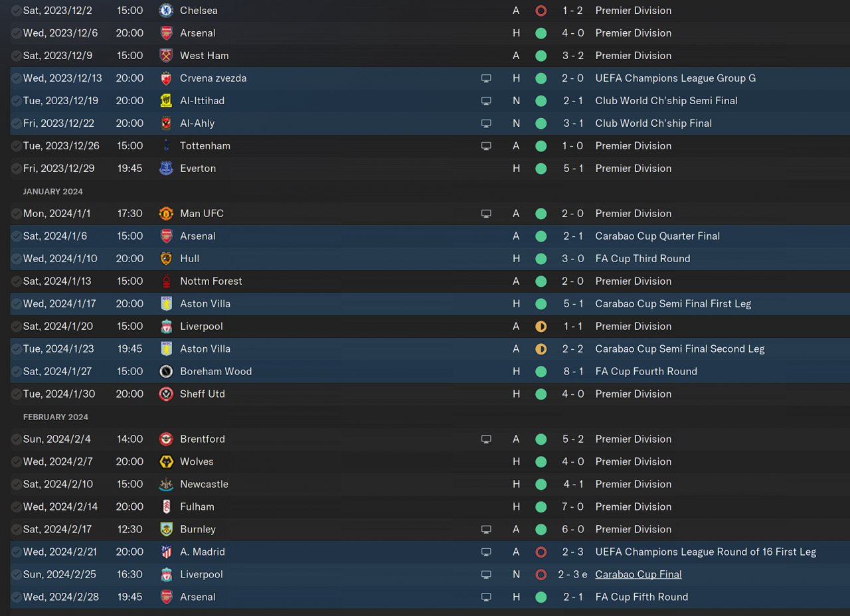This screenshot has width=850, height=616.
Task: Select the Fulham team name
Action: [x=197, y=507]
